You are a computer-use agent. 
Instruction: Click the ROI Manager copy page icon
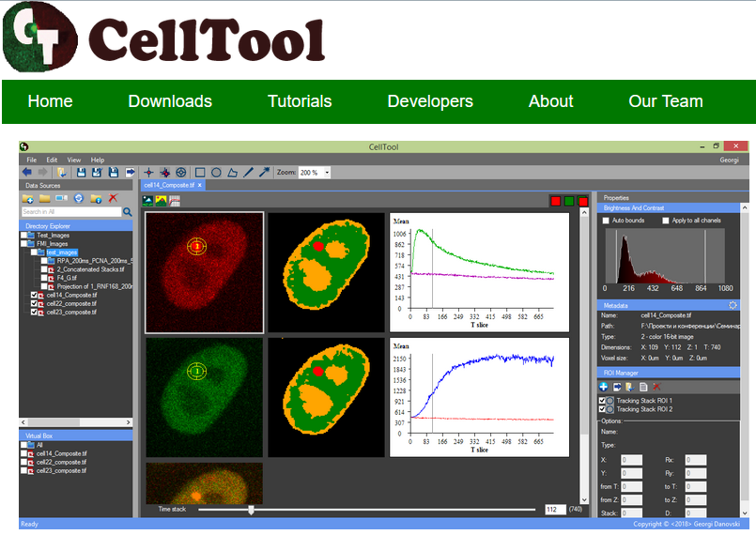[x=643, y=387]
